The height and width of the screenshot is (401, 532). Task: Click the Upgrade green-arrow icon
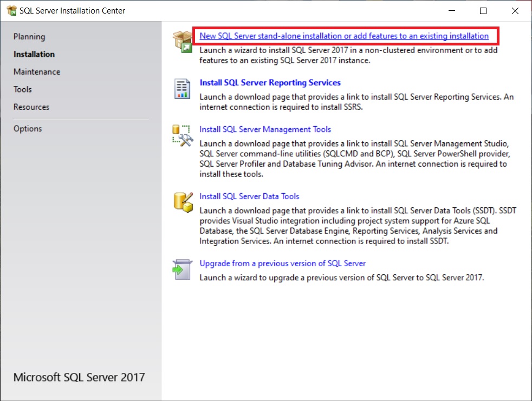click(182, 269)
